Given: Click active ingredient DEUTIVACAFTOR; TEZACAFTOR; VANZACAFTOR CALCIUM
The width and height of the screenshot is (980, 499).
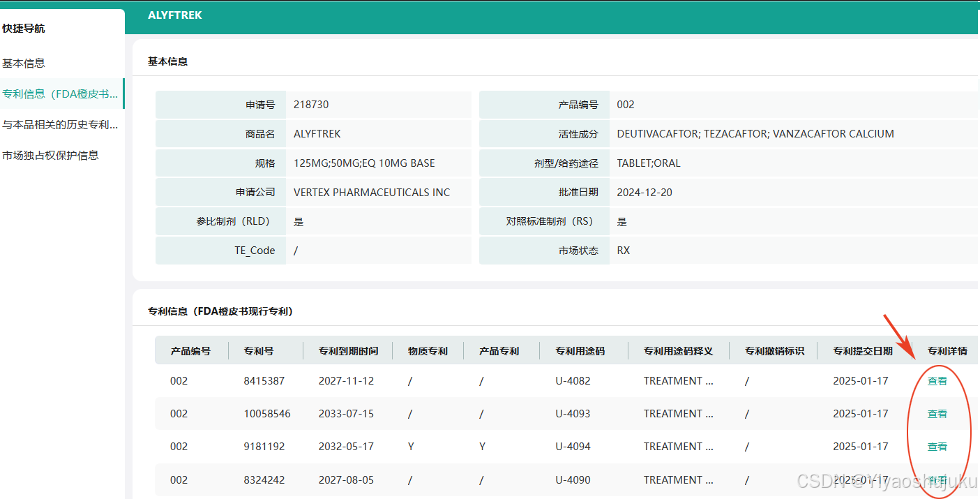Looking at the screenshot, I should point(755,134).
